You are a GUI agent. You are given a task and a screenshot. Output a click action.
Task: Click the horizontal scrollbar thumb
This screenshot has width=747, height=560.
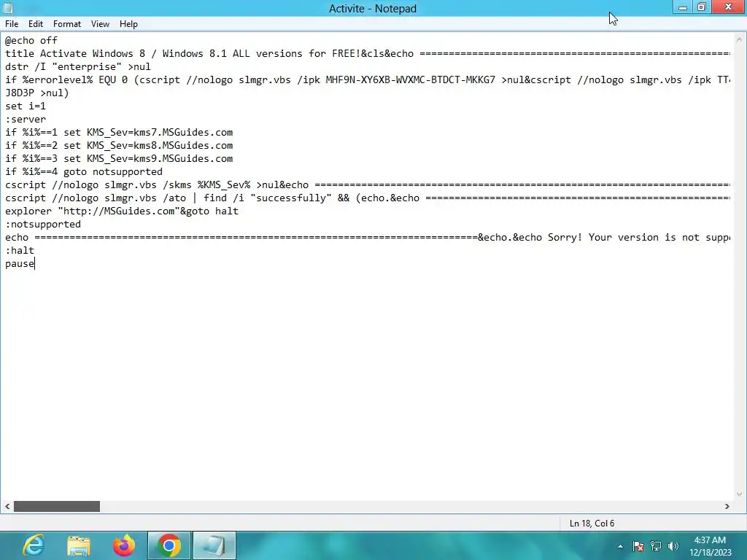coord(57,506)
